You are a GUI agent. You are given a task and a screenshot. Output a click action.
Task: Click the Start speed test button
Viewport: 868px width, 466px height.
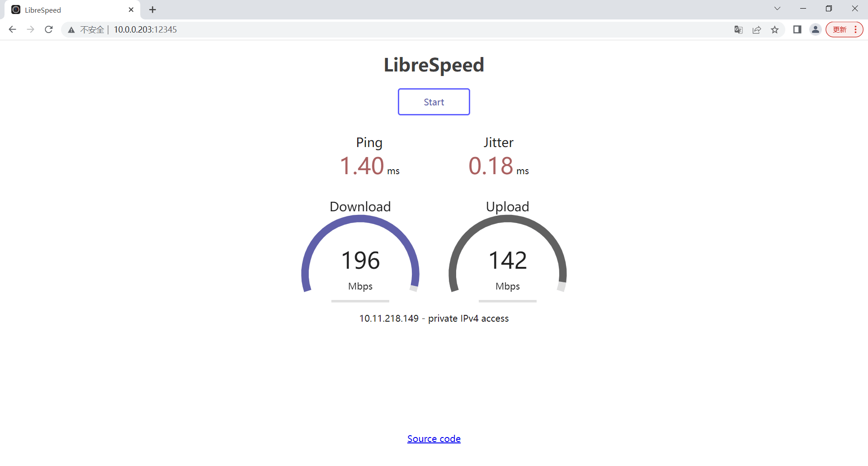click(x=434, y=102)
